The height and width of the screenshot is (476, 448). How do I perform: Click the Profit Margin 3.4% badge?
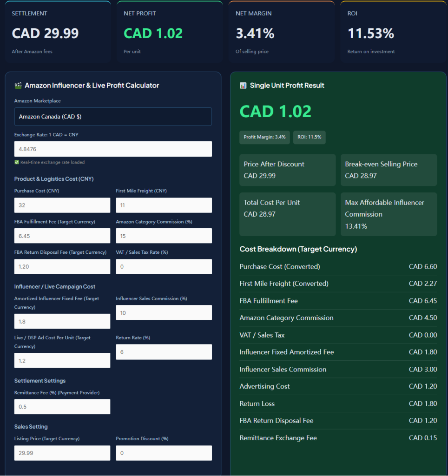pyautogui.click(x=265, y=137)
